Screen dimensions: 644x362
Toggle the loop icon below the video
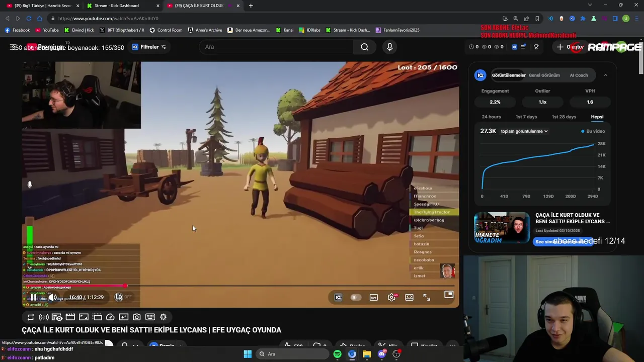click(x=31, y=317)
